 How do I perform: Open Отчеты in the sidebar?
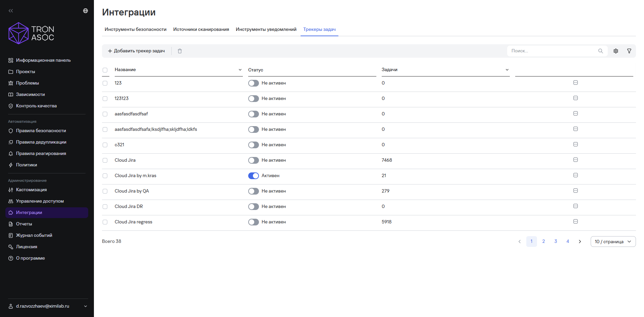click(x=47, y=224)
